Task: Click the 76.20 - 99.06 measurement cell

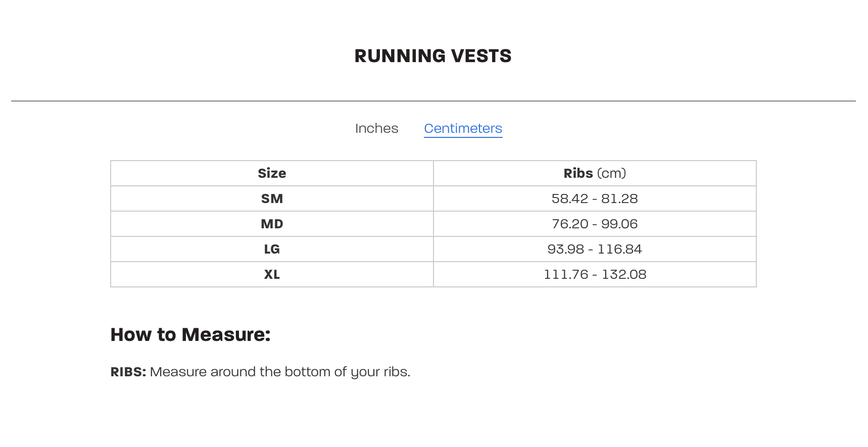Action: tap(595, 224)
